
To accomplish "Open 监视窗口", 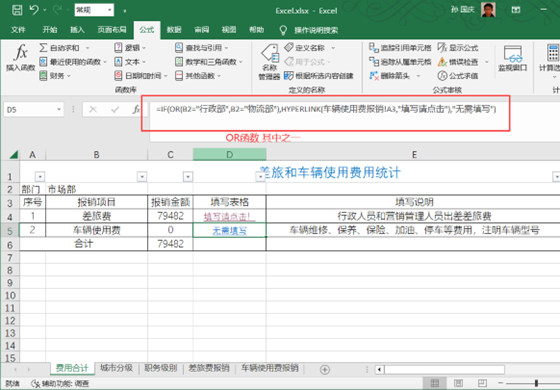I will coord(513,59).
